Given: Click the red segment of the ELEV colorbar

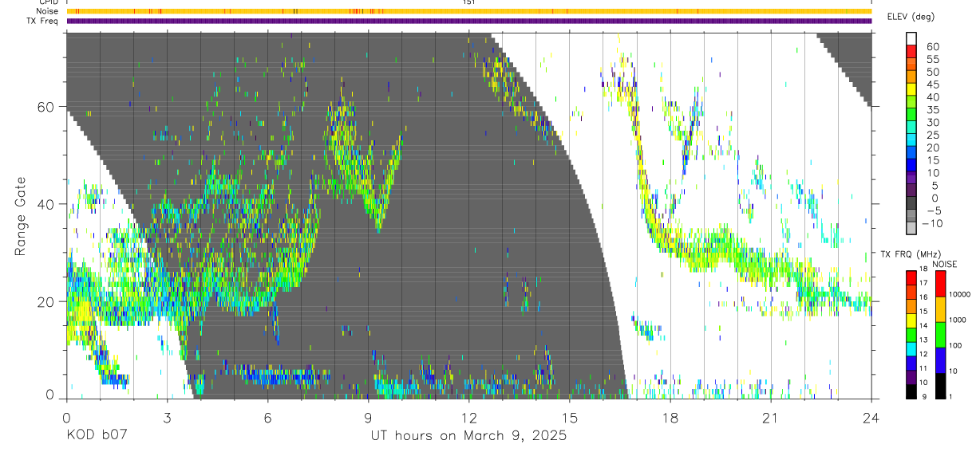Looking at the screenshot, I should (x=911, y=52).
